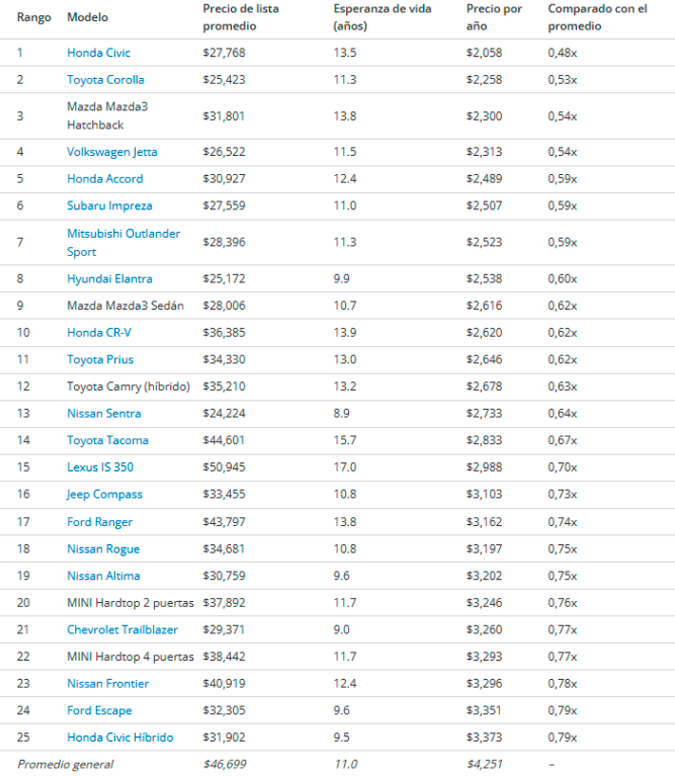675x777 pixels.
Task: Click the Hyundai Elantra link
Action: tap(110, 279)
